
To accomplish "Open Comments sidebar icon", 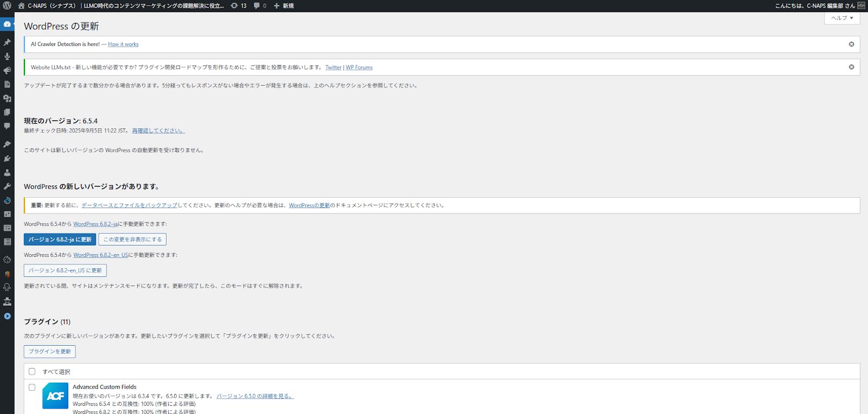I will (x=7, y=126).
